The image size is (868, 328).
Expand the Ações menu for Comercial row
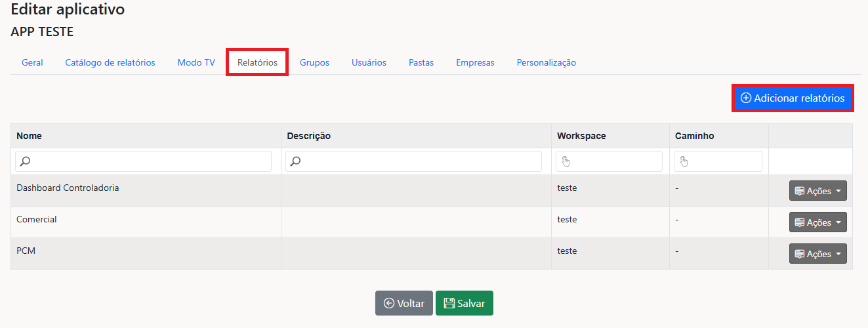click(817, 222)
